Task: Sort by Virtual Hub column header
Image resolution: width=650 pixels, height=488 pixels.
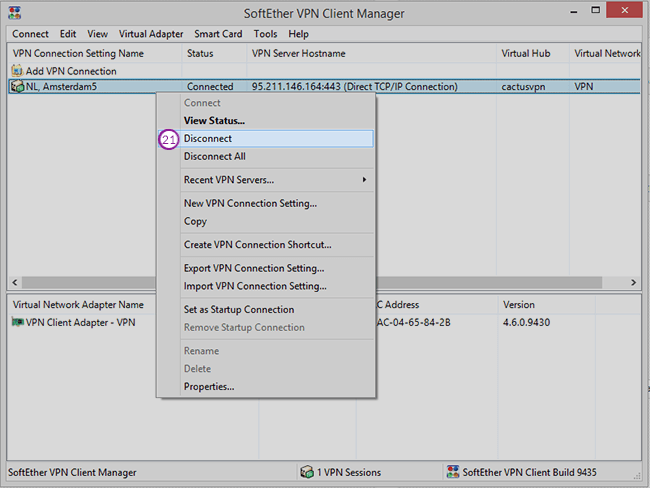Action: 533,53
